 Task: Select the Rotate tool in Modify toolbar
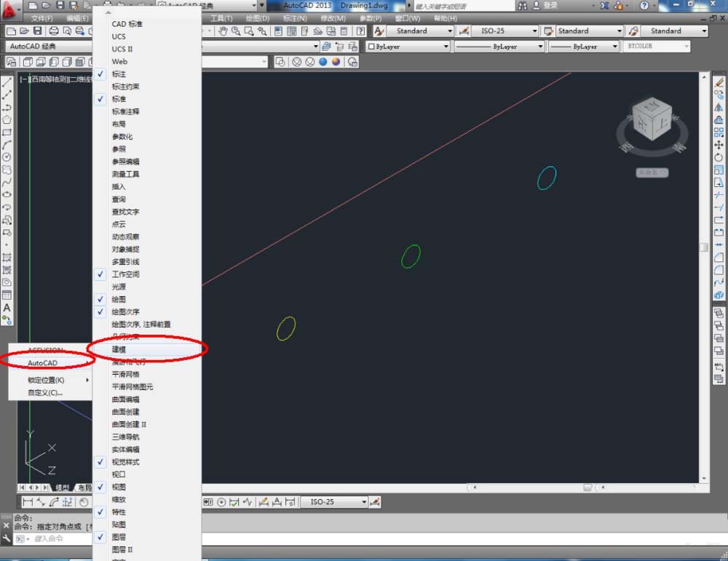719,157
